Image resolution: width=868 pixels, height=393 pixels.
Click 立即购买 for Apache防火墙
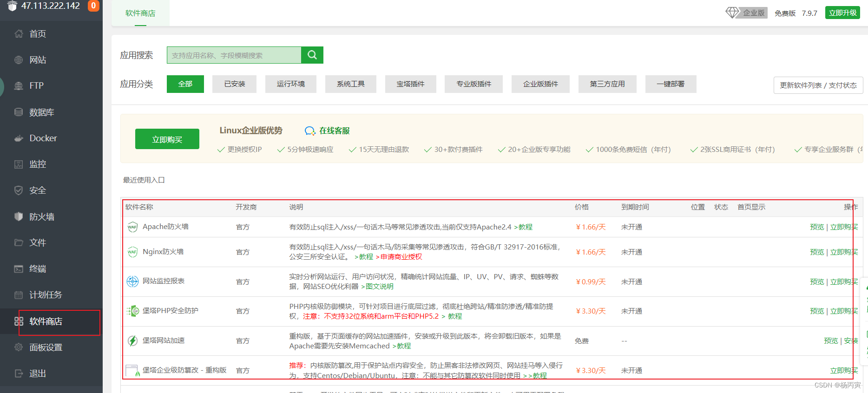pos(844,227)
